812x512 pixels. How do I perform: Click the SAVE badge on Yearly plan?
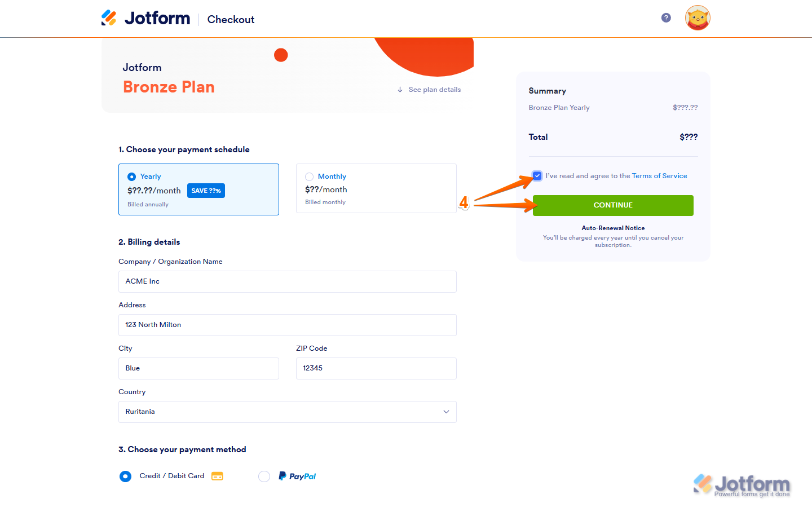(x=206, y=191)
